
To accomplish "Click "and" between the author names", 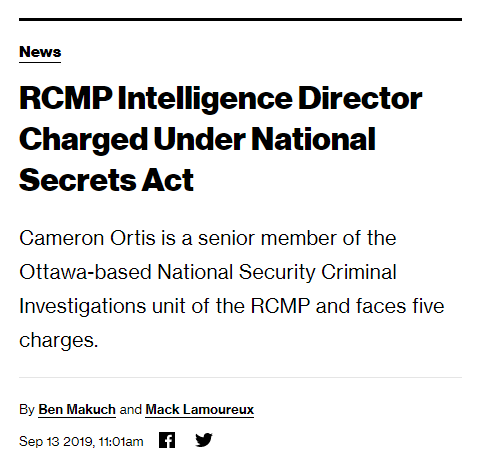I will (x=131, y=409).
